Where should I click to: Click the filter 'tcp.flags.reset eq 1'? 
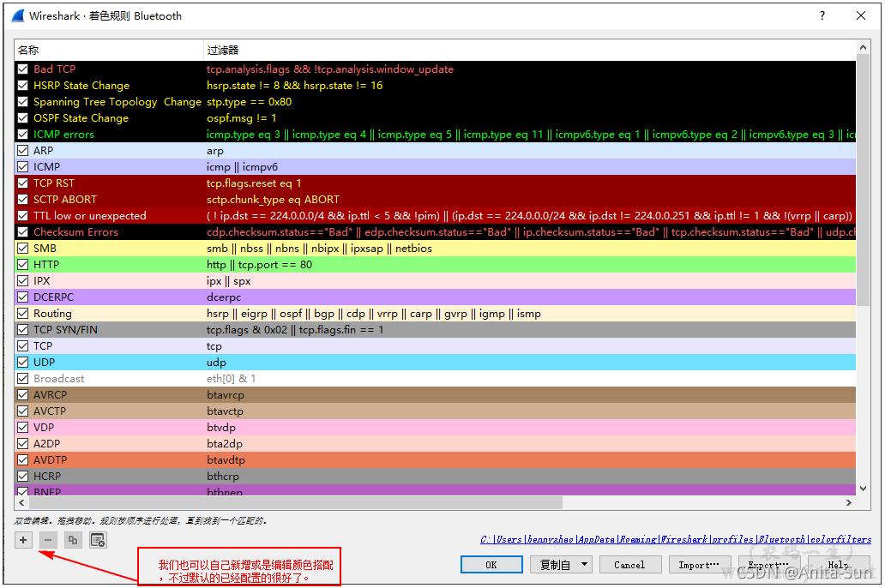pos(254,183)
